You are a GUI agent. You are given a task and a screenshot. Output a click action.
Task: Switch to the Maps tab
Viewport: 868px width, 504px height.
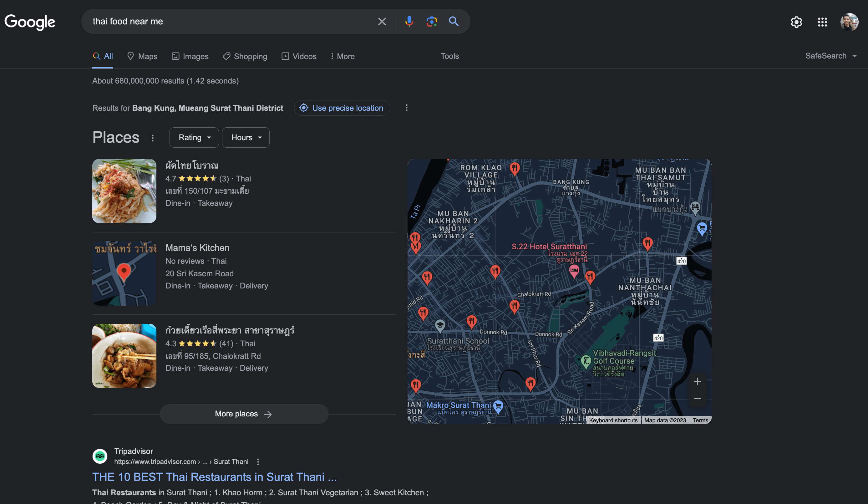[142, 56]
